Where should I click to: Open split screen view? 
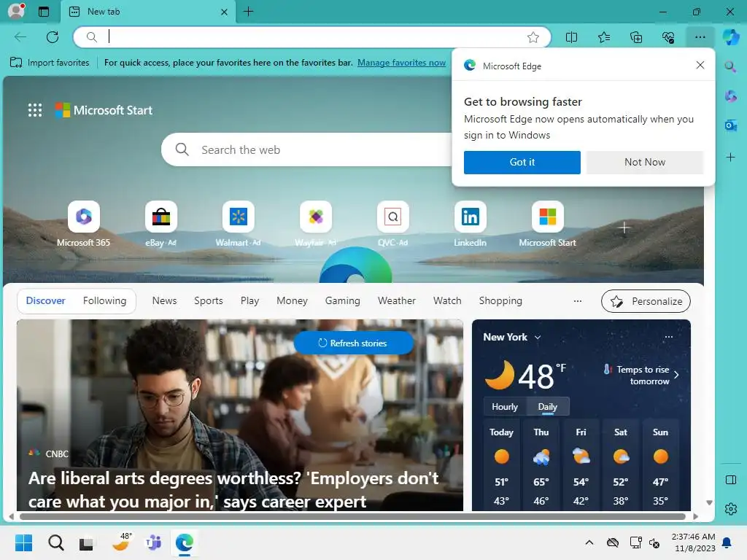[571, 37]
